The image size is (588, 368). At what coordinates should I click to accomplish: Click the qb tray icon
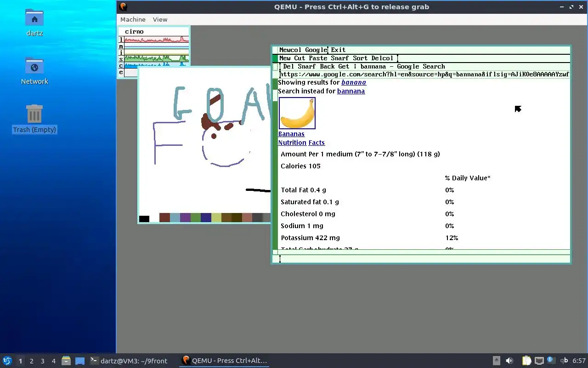coord(564,361)
